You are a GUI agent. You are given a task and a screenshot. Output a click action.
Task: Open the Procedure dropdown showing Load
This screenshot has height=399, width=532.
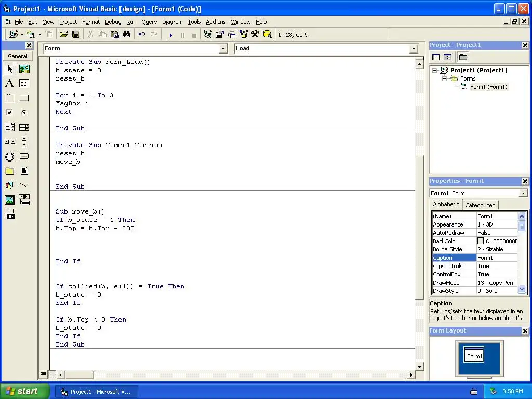coord(414,49)
